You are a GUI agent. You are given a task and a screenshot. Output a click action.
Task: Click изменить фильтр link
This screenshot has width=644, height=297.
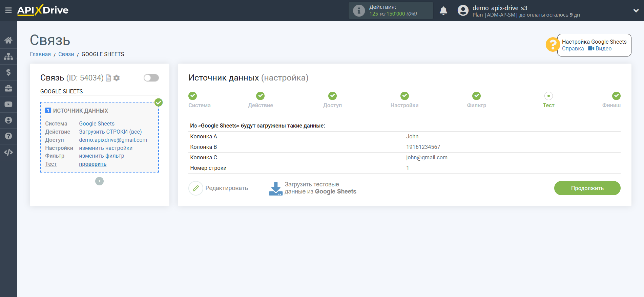pyautogui.click(x=102, y=156)
